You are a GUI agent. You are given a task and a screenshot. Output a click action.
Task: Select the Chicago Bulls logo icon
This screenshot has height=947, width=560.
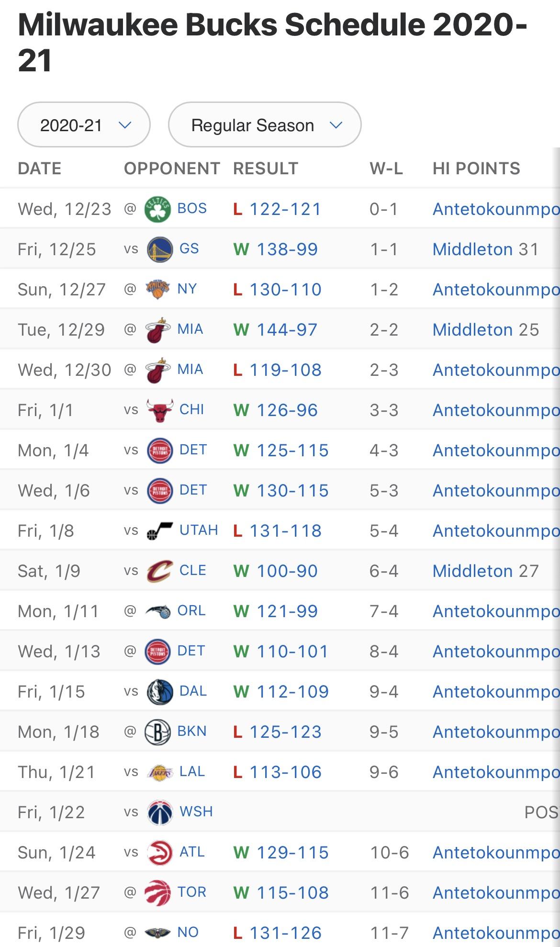160,410
